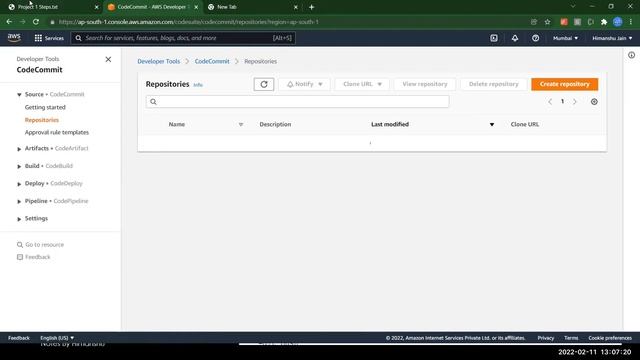Expand the Settings section

pos(19,219)
